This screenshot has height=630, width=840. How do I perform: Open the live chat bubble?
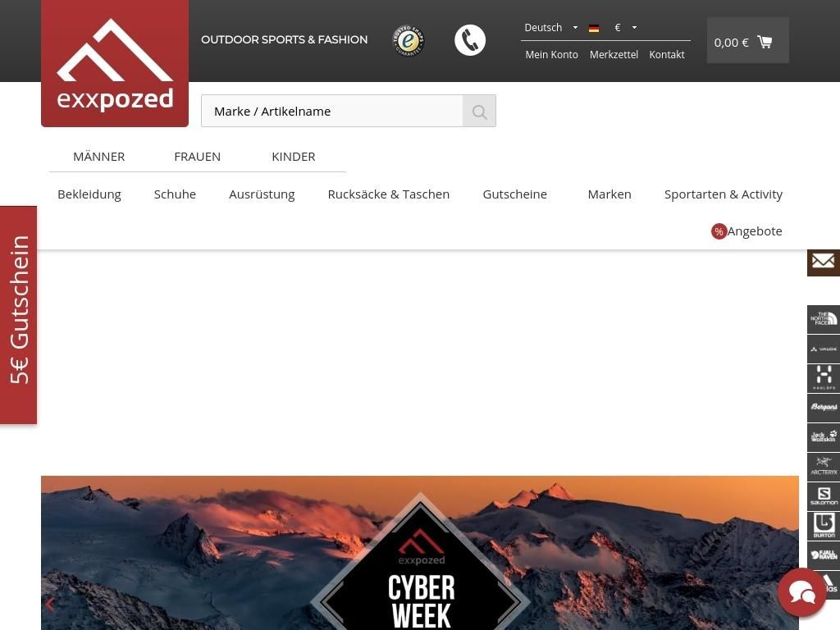(x=801, y=592)
